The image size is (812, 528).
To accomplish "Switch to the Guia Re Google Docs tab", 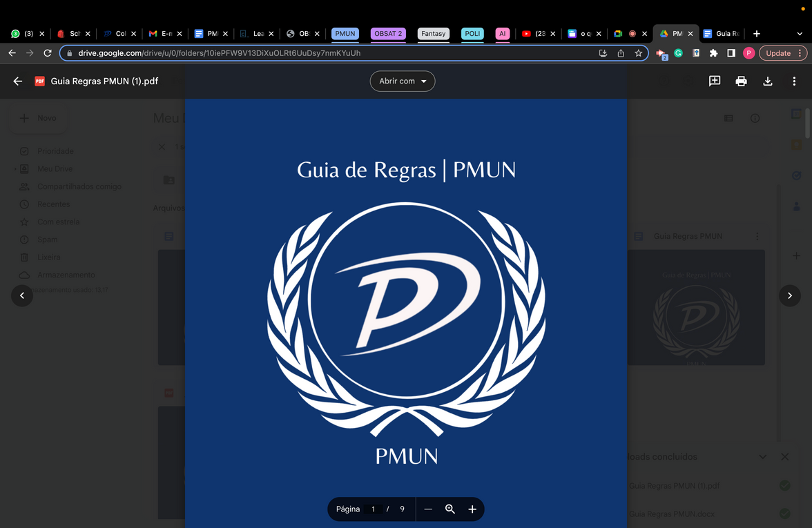I will click(x=722, y=34).
